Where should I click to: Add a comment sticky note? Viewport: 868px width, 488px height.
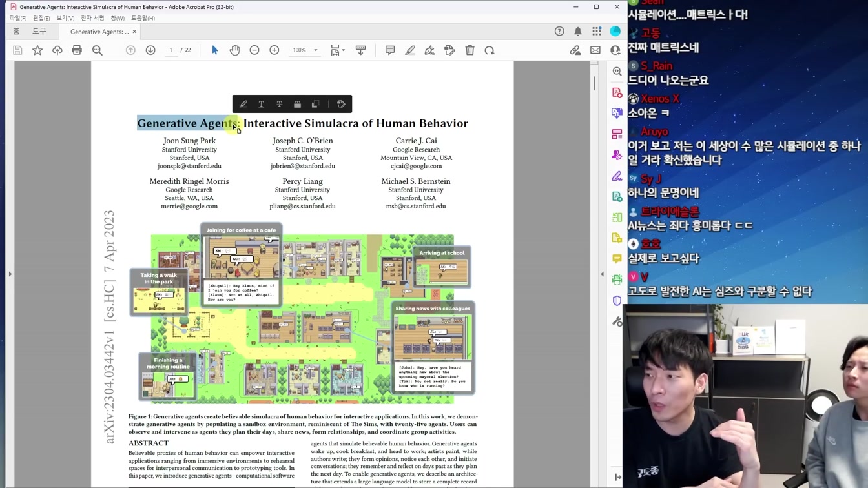coord(390,50)
